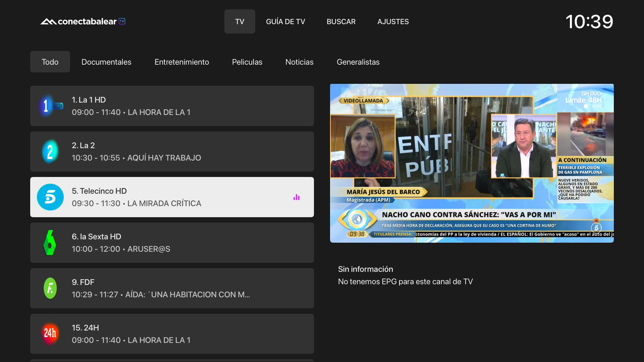Select '5. Telecinco HD' channel title
644x362 pixels.
(99, 191)
